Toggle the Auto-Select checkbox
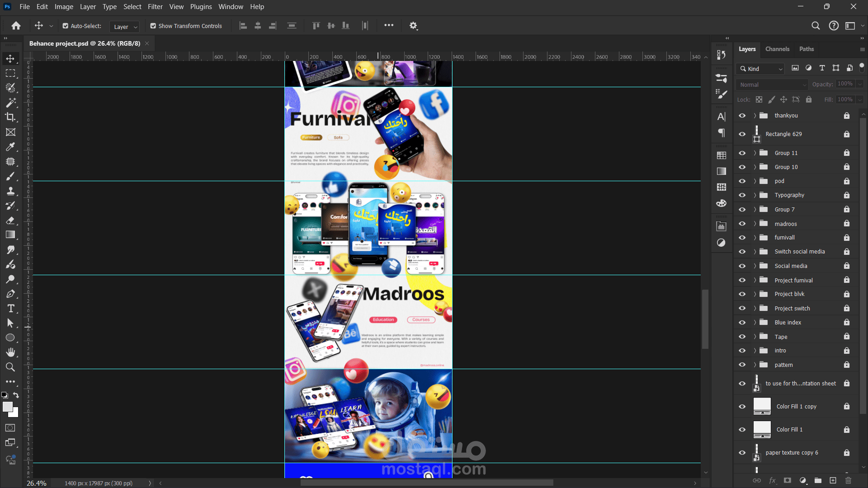Viewport: 868px width, 488px height. point(66,26)
